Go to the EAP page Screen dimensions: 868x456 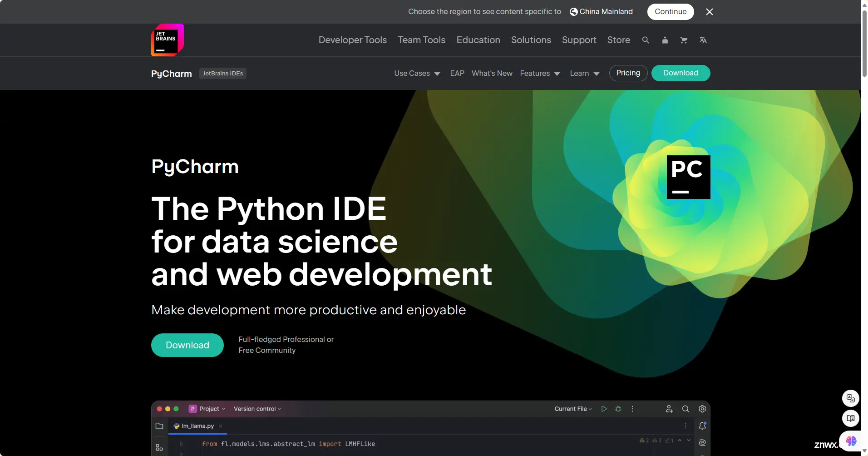tap(457, 73)
